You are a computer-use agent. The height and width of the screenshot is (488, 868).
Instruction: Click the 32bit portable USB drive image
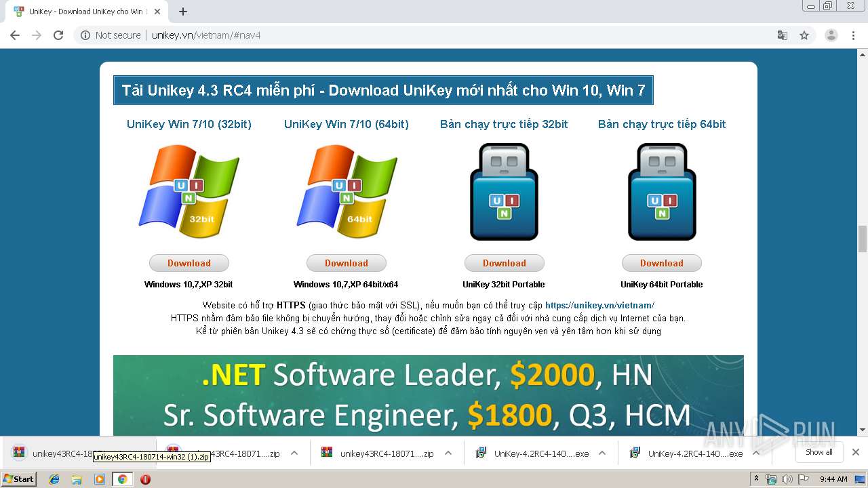(x=504, y=192)
